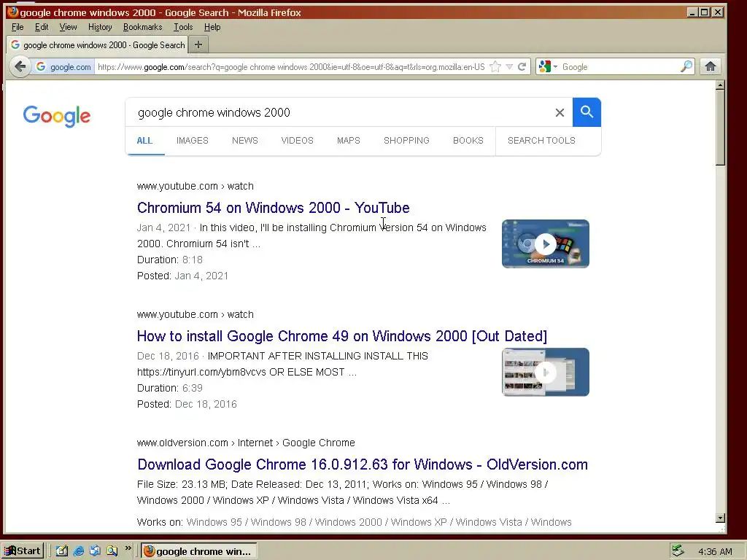Screen dimensions: 747x560
Task: Open SEARCH TOOLS options
Action: pos(541,141)
